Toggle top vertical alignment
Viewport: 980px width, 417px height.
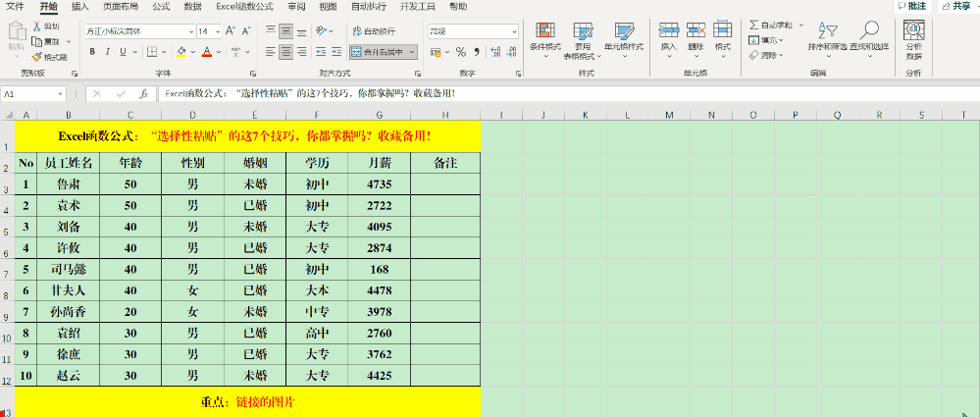tap(271, 30)
